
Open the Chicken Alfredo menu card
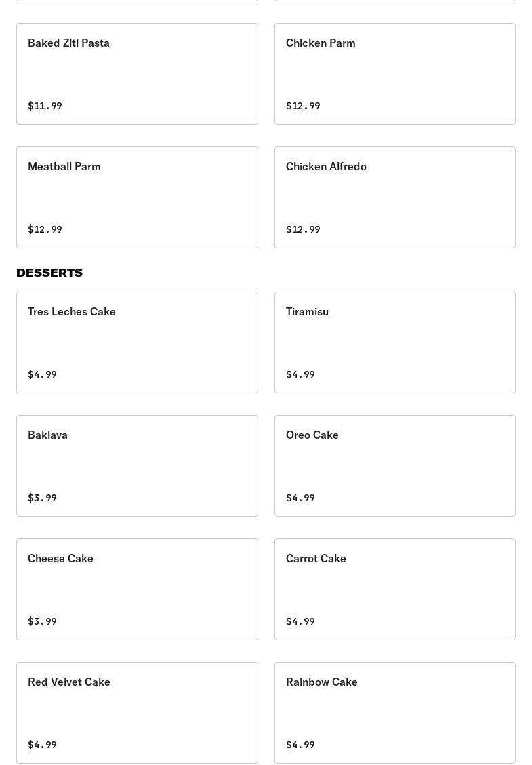tap(394, 197)
